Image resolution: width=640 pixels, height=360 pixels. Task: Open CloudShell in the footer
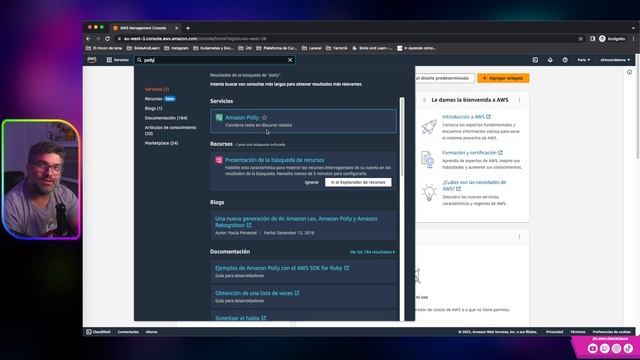98,332
